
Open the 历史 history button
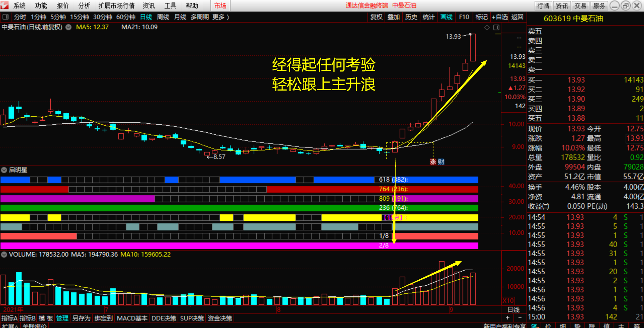click(x=411, y=17)
